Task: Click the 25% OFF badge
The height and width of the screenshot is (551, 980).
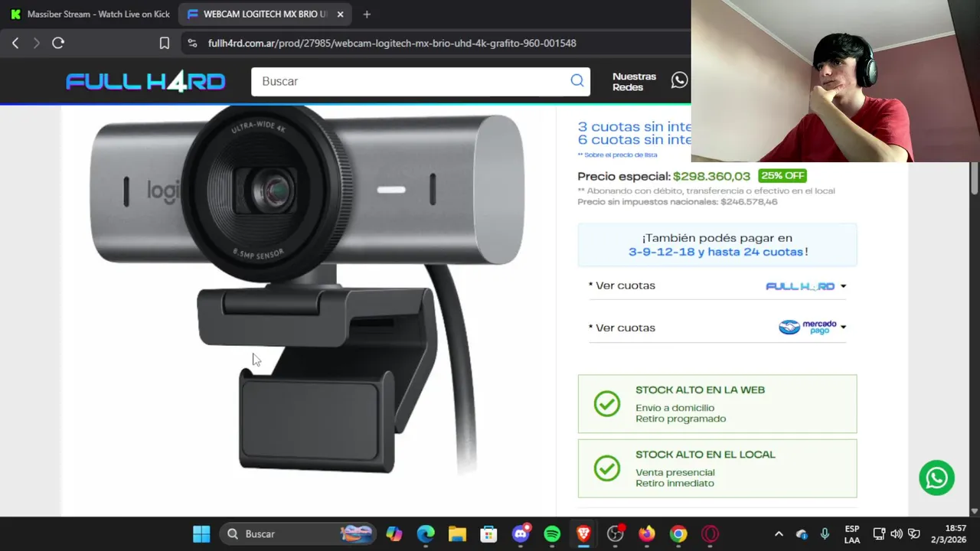Action: [x=782, y=176]
